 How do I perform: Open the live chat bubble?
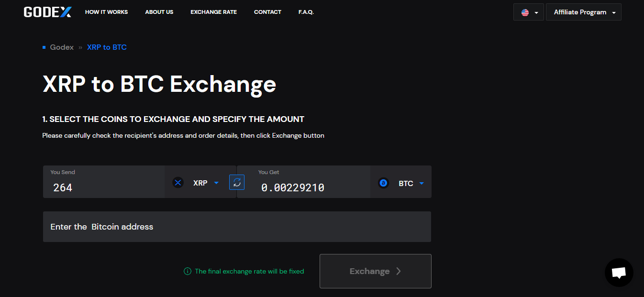pyautogui.click(x=619, y=273)
